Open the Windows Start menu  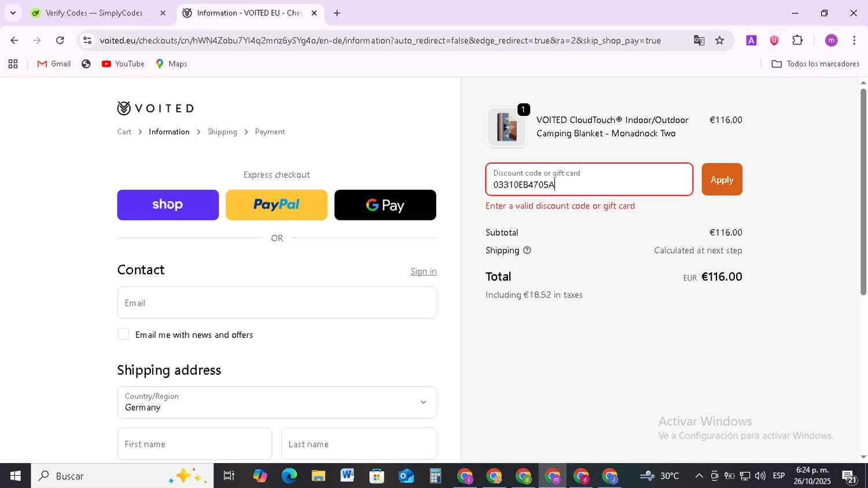click(15, 476)
